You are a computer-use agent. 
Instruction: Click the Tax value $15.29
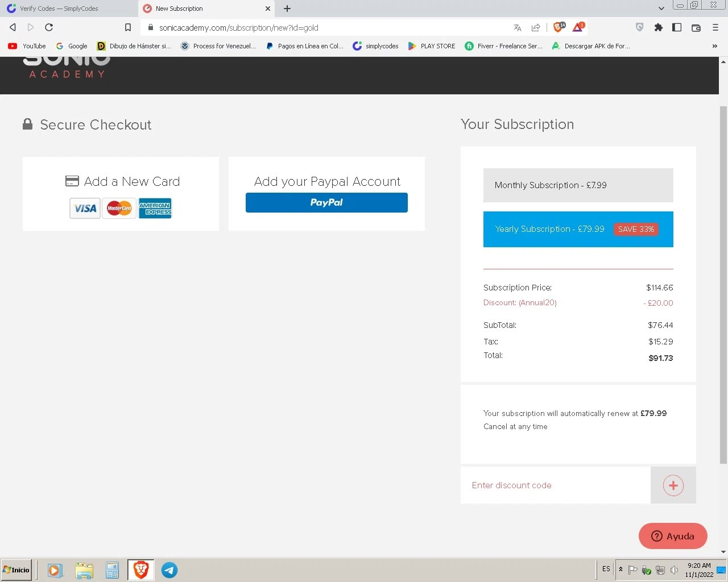pyautogui.click(x=661, y=342)
